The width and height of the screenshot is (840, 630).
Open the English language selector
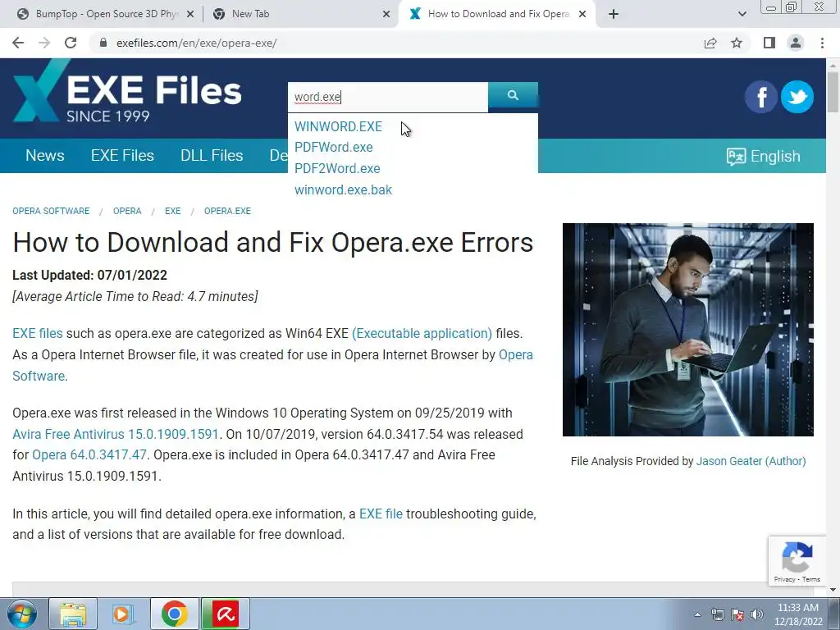(x=764, y=156)
